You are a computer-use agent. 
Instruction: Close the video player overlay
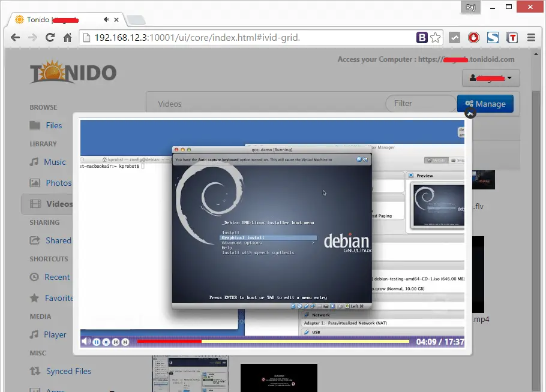pyautogui.click(x=470, y=113)
